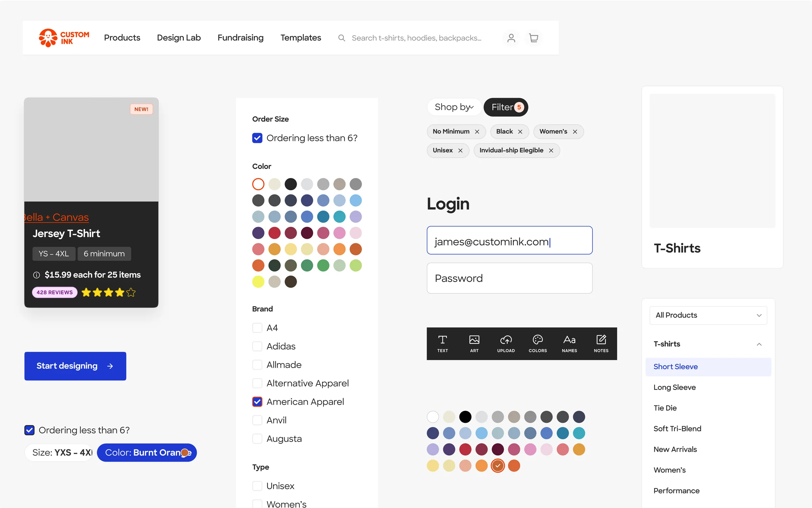This screenshot has height=508, width=812.
Task: Select Short Sleeve category
Action: click(708, 367)
